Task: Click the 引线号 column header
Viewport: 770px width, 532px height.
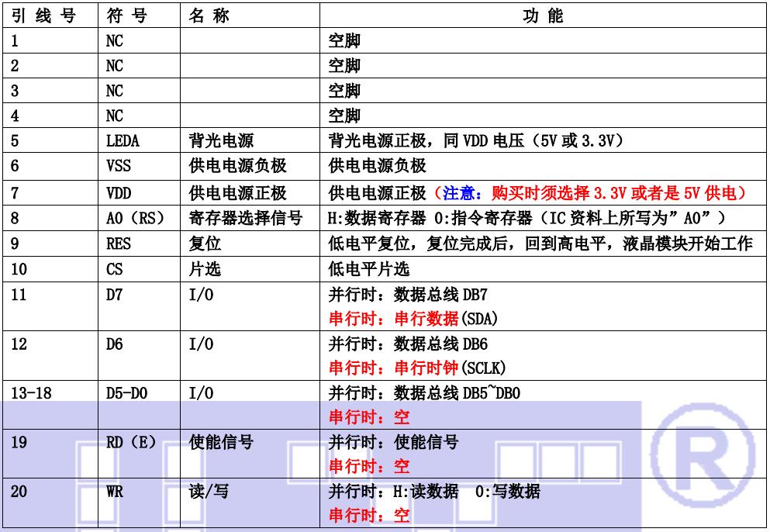Action: click(x=43, y=16)
